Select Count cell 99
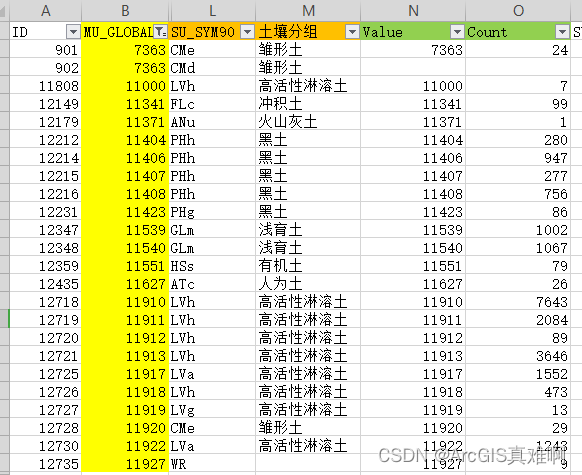 [518, 104]
